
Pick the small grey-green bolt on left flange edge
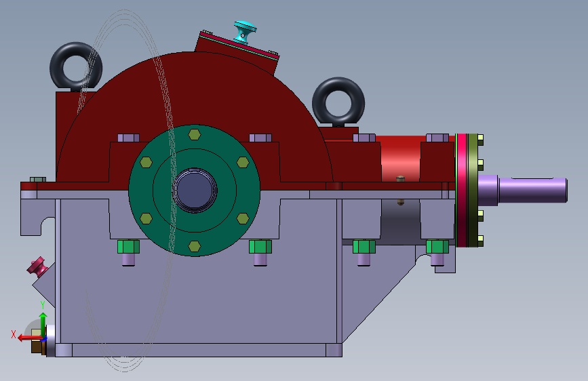tap(37, 180)
